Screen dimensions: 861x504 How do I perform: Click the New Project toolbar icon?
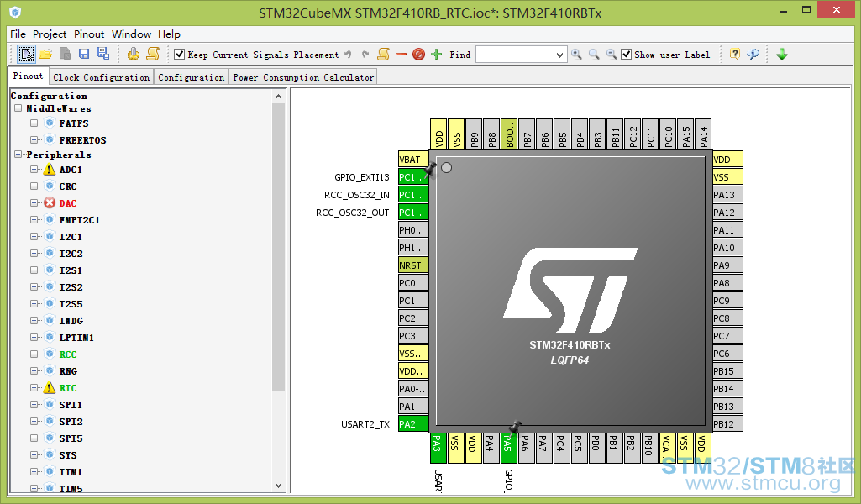(26, 54)
